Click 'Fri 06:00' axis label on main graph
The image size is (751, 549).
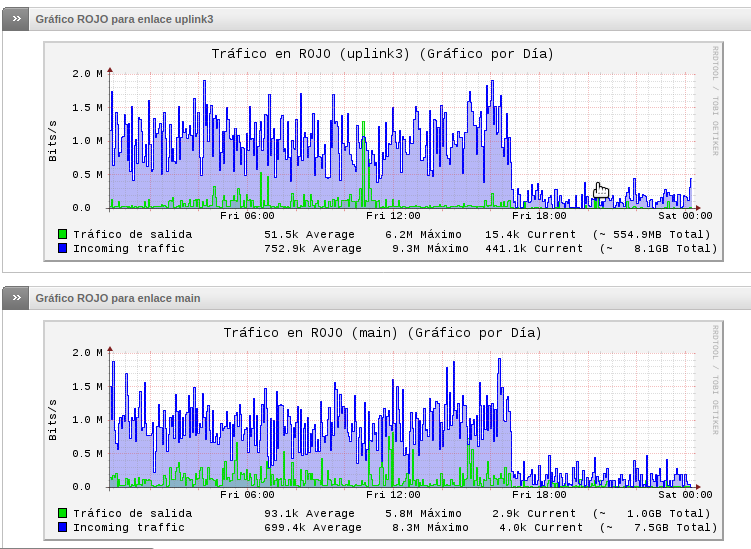[247, 494]
